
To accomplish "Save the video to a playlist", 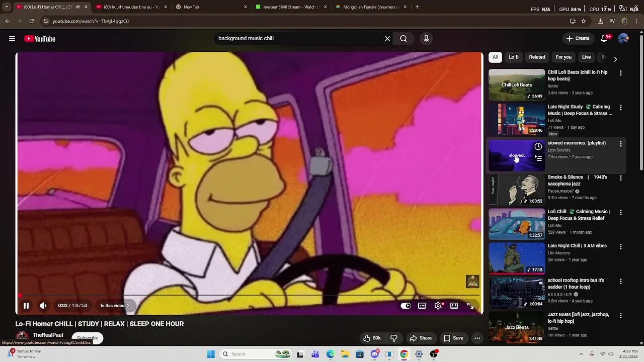I will tap(453, 338).
